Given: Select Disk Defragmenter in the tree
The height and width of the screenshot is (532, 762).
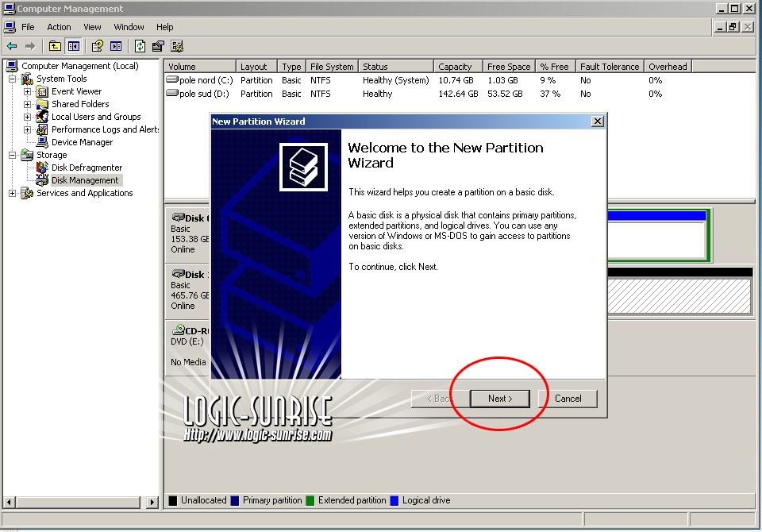Looking at the screenshot, I should (87, 168).
